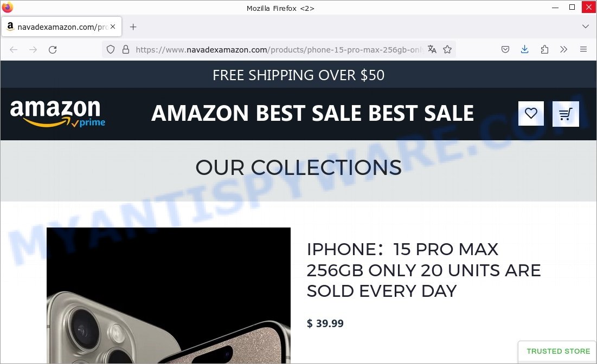Click the site security padlock icon
Viewport: 597px width, 364px height.
coord(126,49)
